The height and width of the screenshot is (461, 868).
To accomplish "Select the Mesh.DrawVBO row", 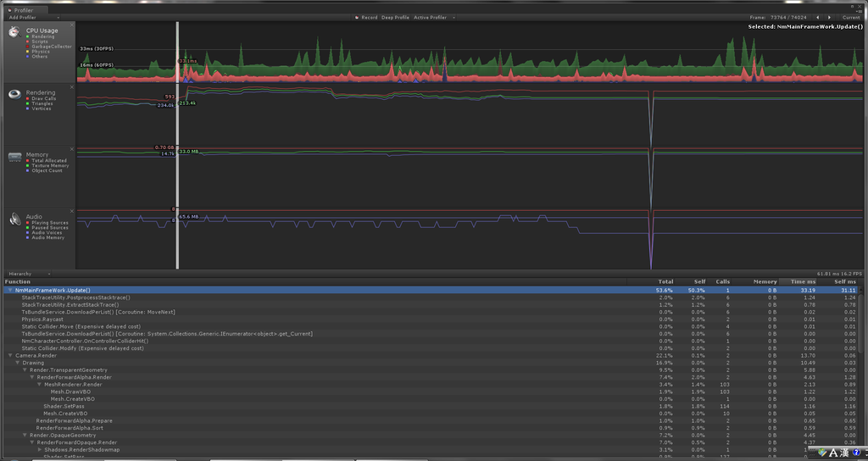I will click(x=431, y=392).
